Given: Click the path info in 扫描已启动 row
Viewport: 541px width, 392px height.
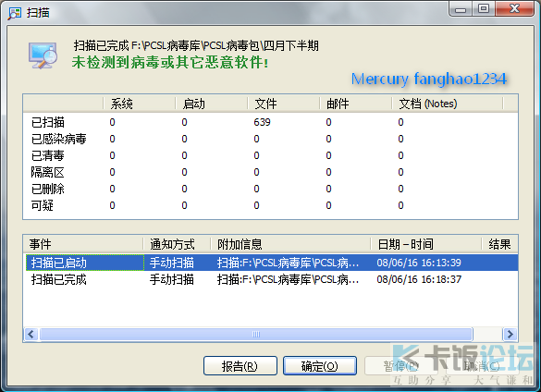Looking at the screenshot, I should point(289,263).
